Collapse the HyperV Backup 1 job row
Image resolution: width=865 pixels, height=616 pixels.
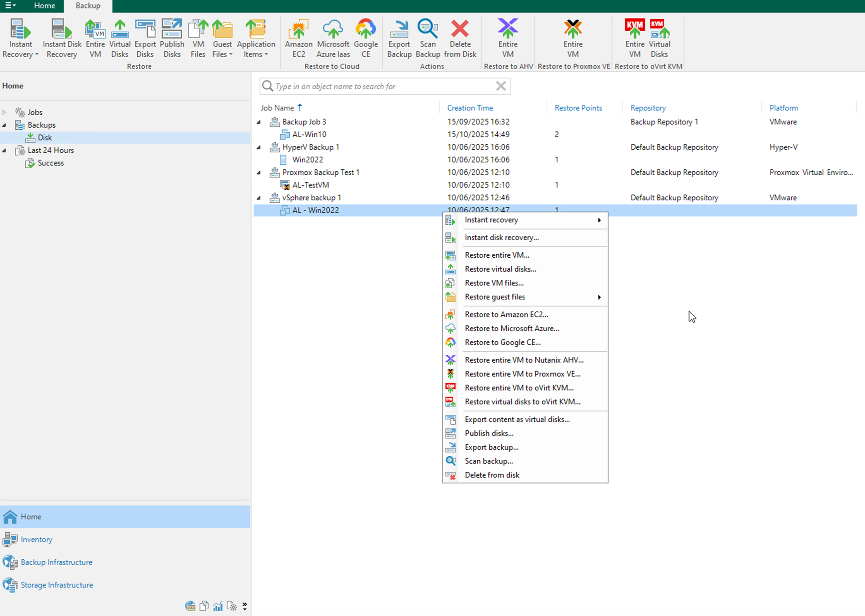pos(259,147)
